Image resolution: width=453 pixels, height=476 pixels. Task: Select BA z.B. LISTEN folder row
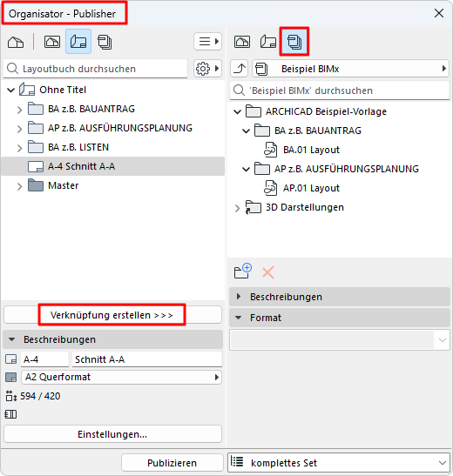113,147
